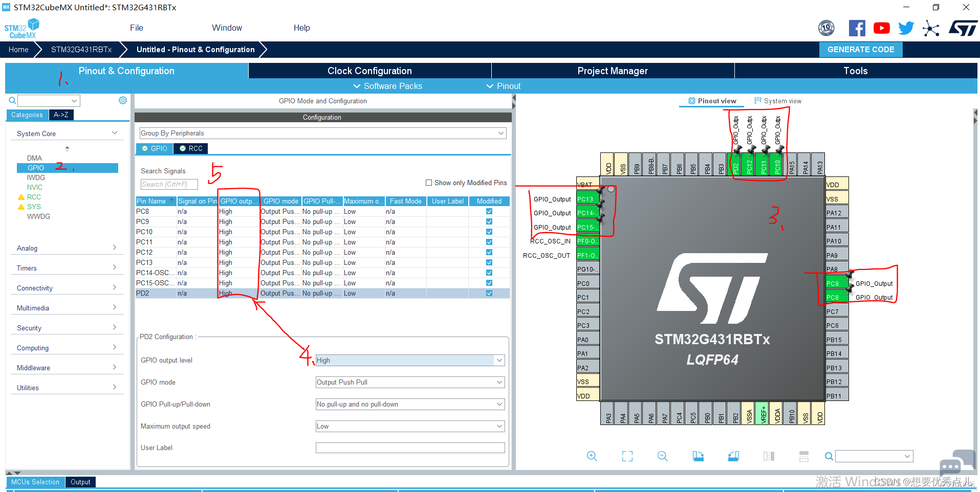The image size is (980, 492).
Task: Toggle the Modified checkbox for PC13 row
Action: [x=489, y=262]
